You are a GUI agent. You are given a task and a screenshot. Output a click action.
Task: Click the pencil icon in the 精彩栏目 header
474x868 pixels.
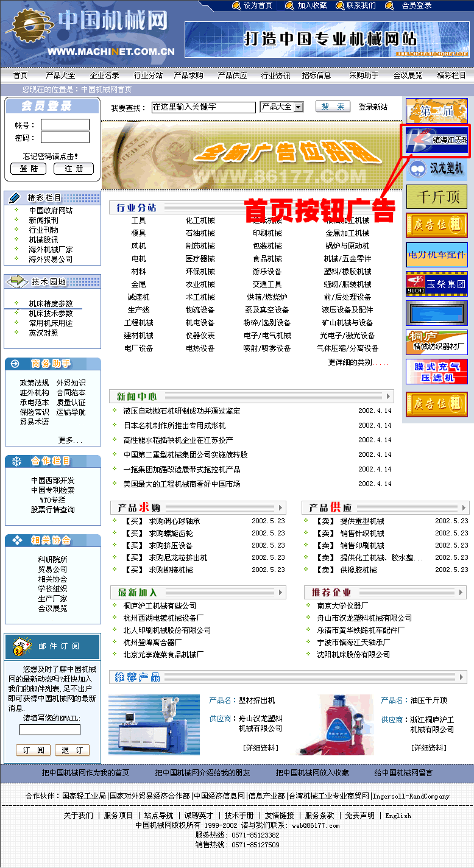(x=15, y=197)
